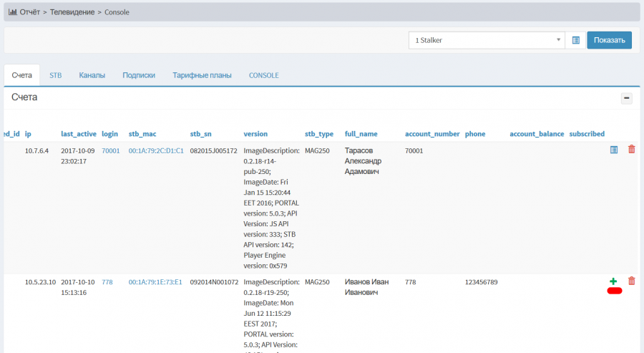Click account number 778 cell
644x353 pixels.
(410, 282)
